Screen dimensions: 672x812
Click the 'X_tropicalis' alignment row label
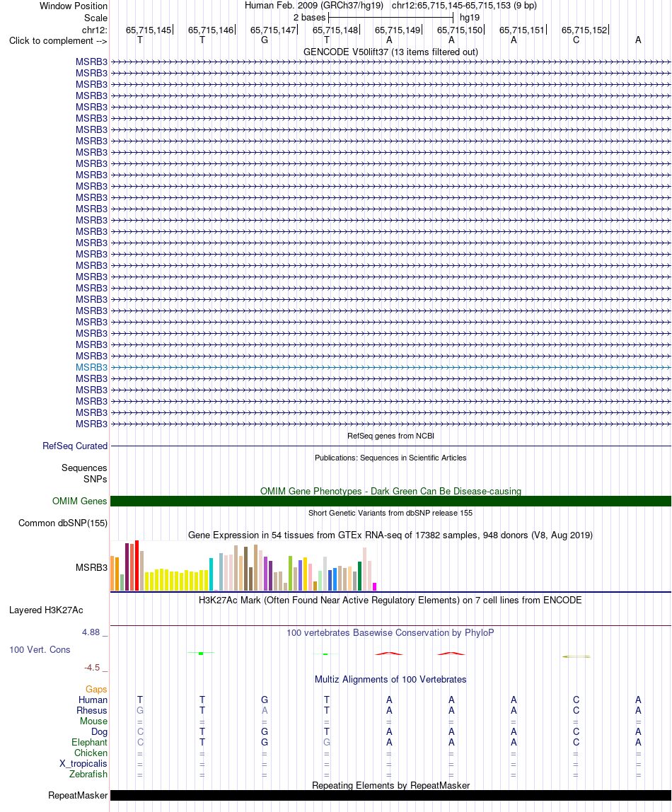[83, 763]
